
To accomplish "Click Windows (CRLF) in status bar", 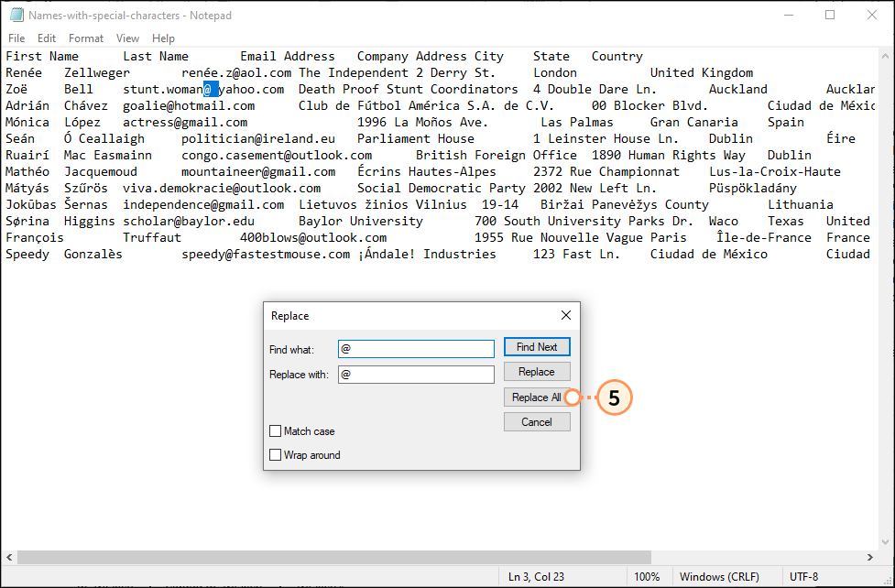I will (x=719, y=577).
